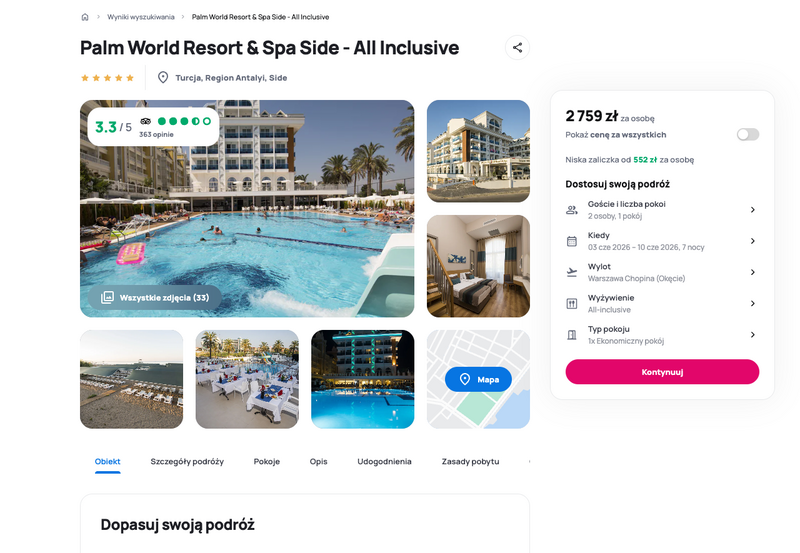Click the door icon beside Typ pokoju
This screenshot has width=800, height=553.
tap(572, 335)
